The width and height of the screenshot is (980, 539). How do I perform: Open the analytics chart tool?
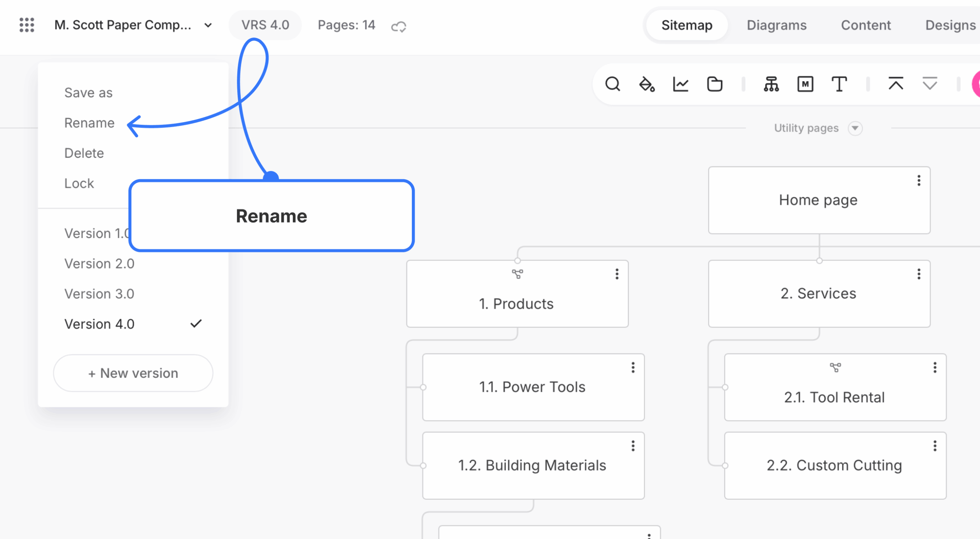[681, 84]
